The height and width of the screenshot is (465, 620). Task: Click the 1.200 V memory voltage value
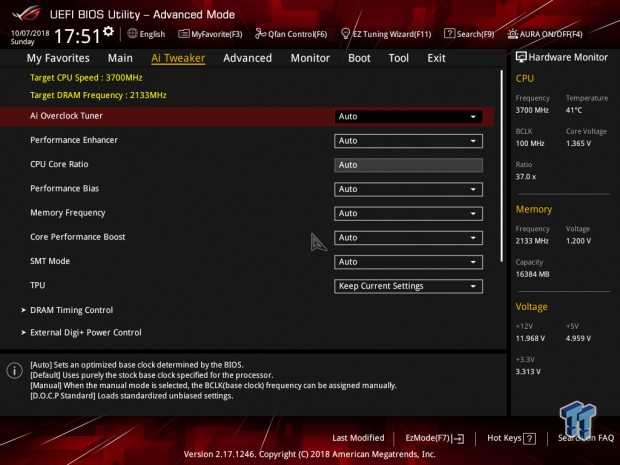[578, 241]
